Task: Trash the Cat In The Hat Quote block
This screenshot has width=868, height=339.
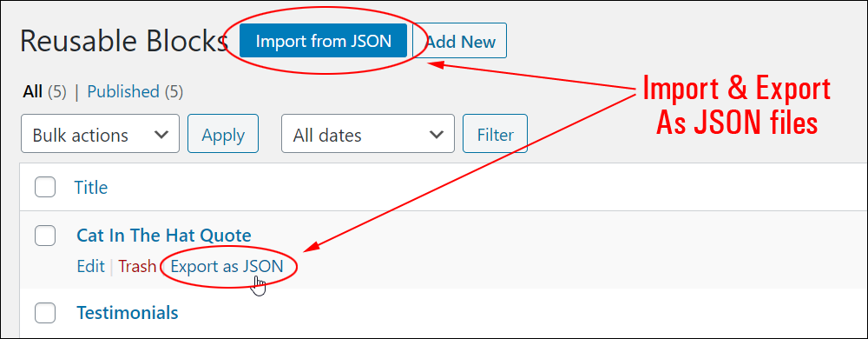Action: [137, 267]
